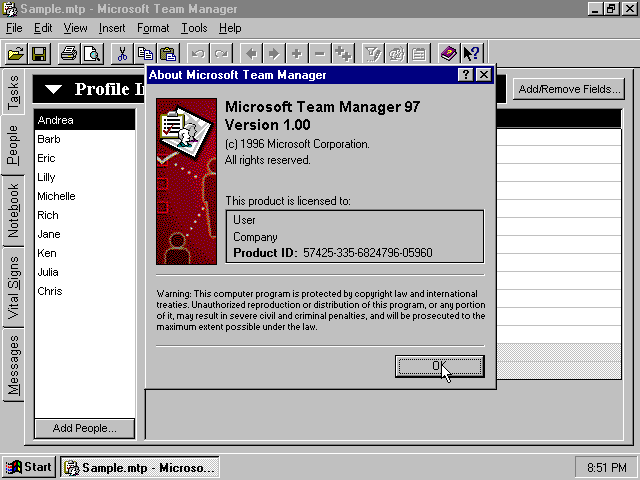The height and width of the screenshot is (480, 640).
Task: Click the plus expand toolbar icon
Action: tap(297, 53)
